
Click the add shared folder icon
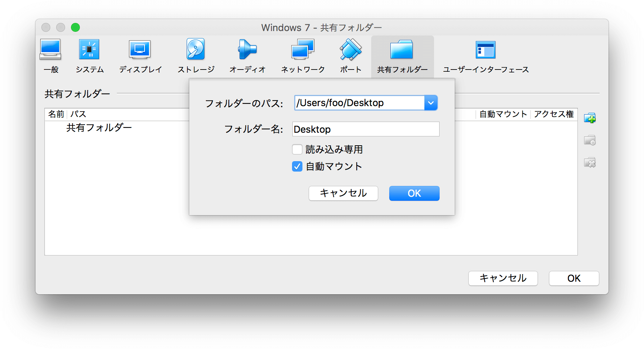pos(590,118)
